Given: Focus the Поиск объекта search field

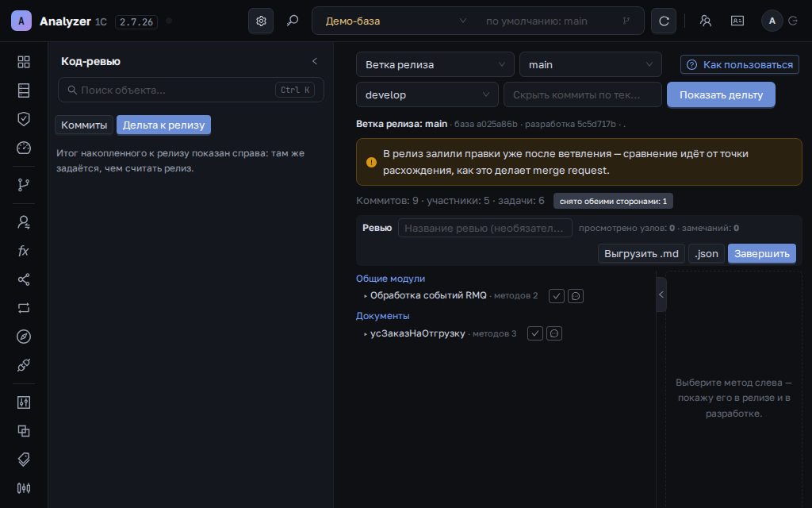Looking at the screenshot, I should (x=191, y=90).
